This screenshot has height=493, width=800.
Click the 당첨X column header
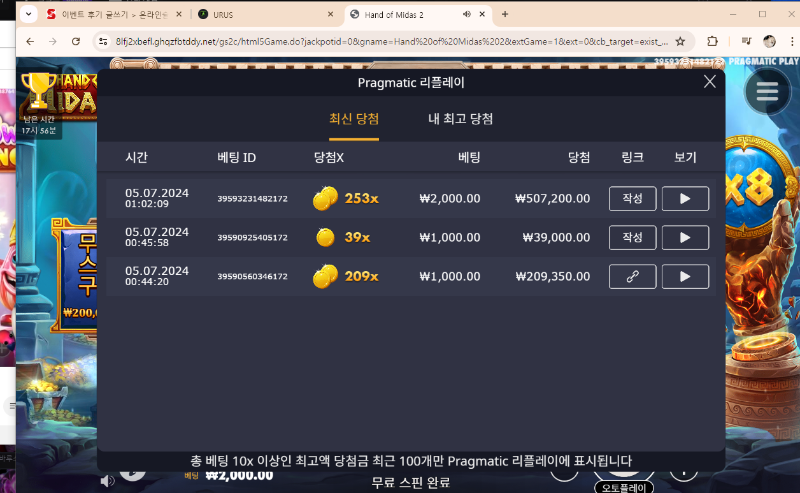tap(329, 157)
